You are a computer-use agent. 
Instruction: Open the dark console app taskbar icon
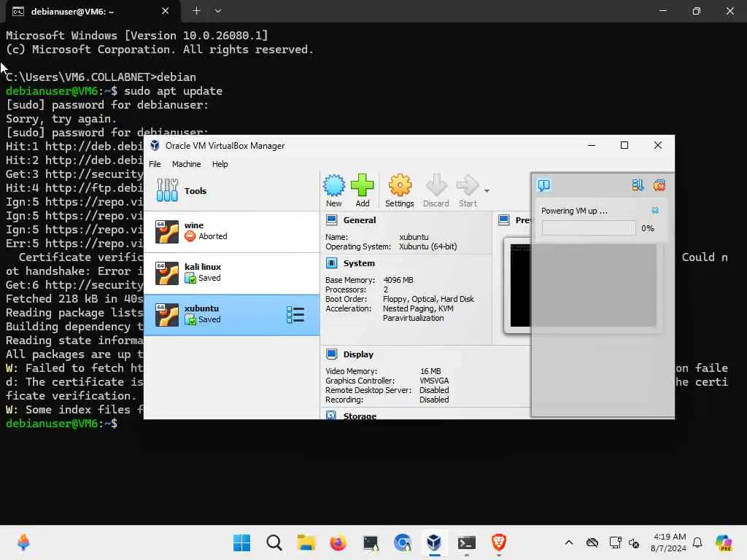pyautogui.click(x=370, y=542)
